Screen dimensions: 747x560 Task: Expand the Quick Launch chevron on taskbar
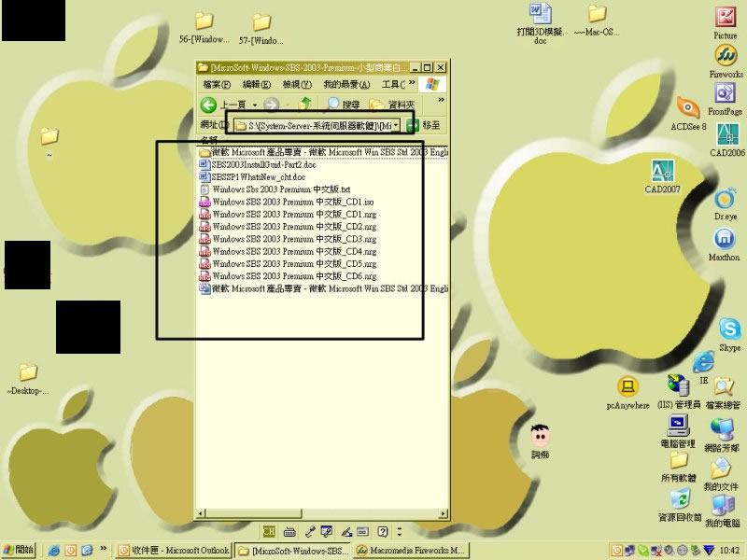[103, 549]
